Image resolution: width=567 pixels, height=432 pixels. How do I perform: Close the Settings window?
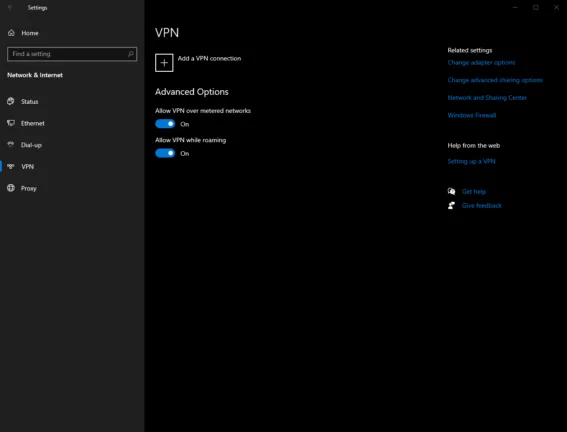(557, 7)
